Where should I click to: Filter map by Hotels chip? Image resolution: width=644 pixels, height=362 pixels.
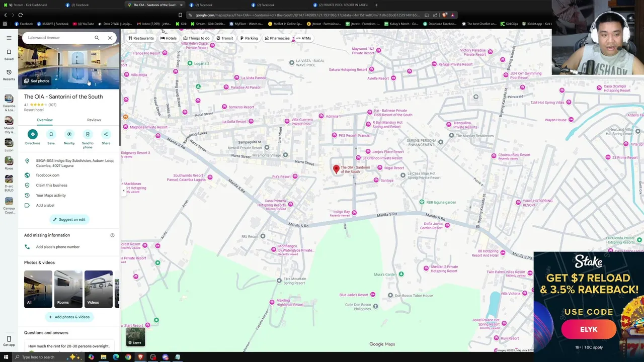(x=169, y=38)
